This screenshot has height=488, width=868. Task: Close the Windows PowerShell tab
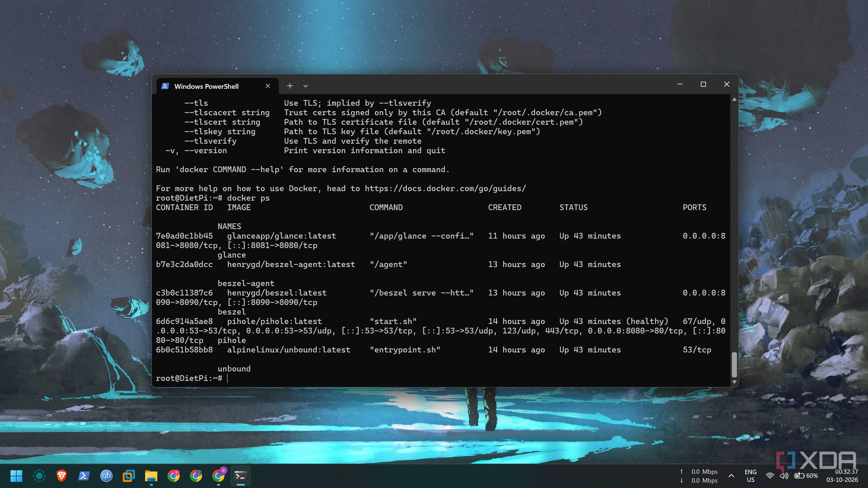pyautogui.click(x=268, y=86)
